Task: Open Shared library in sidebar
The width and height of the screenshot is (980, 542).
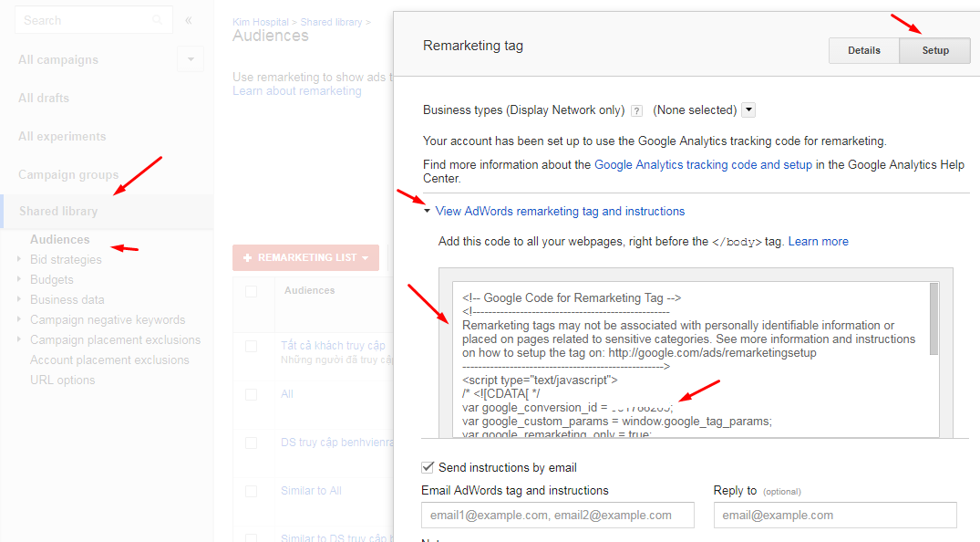Action: 58,212
